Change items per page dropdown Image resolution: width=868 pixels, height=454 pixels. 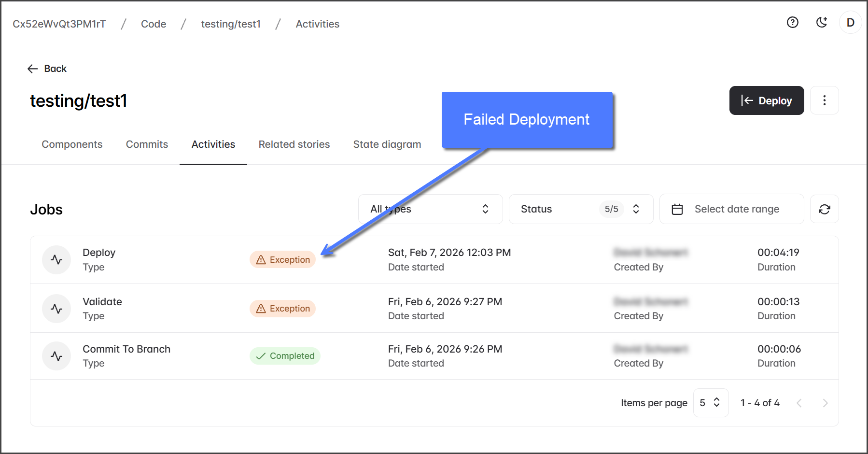pyautogui.click(x=710, y=403)
